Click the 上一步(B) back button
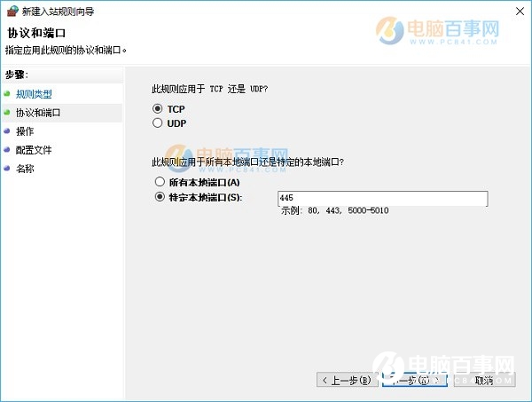Screen dimensions: 532x402 pyautogui.click(x=347, y=380)
